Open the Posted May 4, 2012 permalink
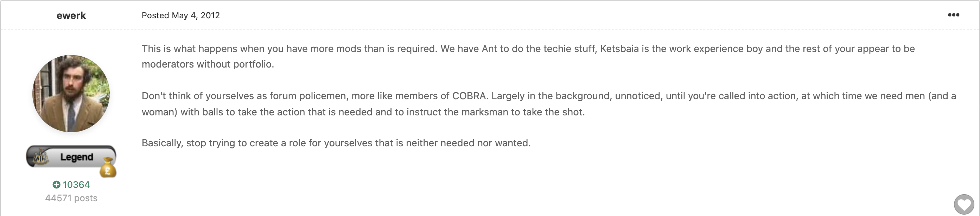This screenshot has height=216, width=980. click(x=181, y=15)
